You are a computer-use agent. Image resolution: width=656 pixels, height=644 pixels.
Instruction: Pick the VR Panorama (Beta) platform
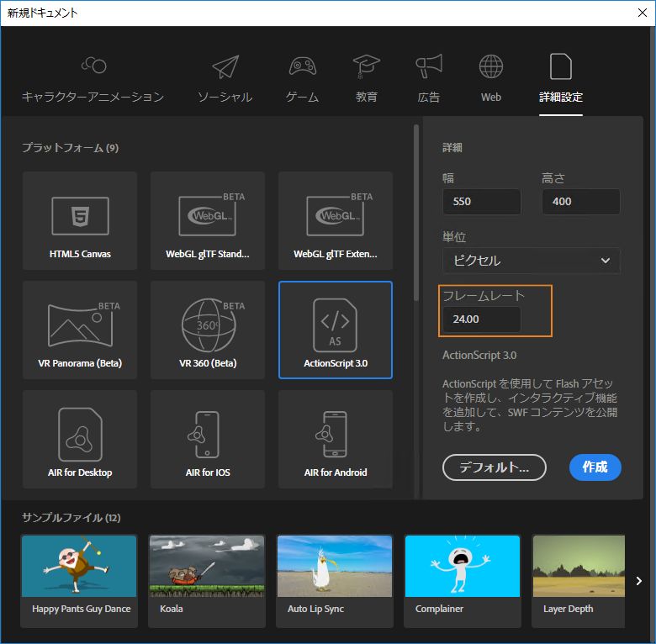(x=80, y=330)
